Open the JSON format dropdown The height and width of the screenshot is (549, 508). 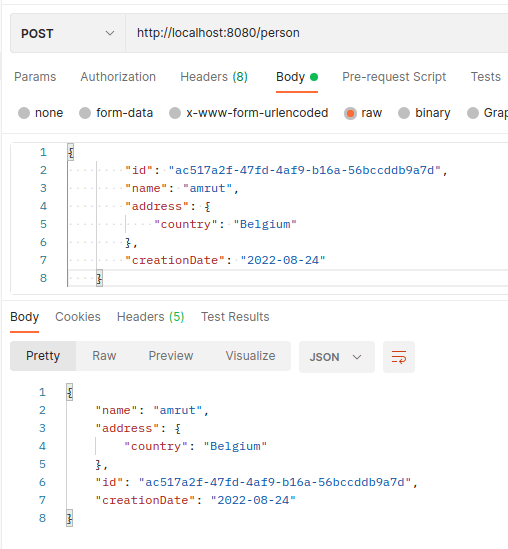(x=337, y=357)
